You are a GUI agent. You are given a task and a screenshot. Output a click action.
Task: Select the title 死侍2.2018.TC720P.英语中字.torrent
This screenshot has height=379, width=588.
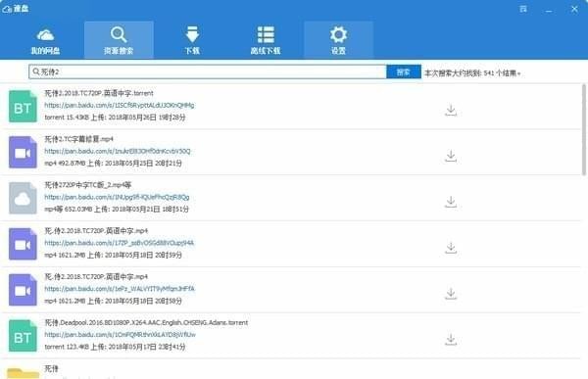(99, 93)
